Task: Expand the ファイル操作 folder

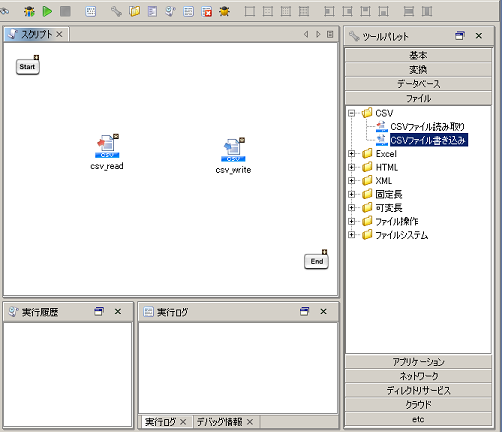Action: point(351,221)
